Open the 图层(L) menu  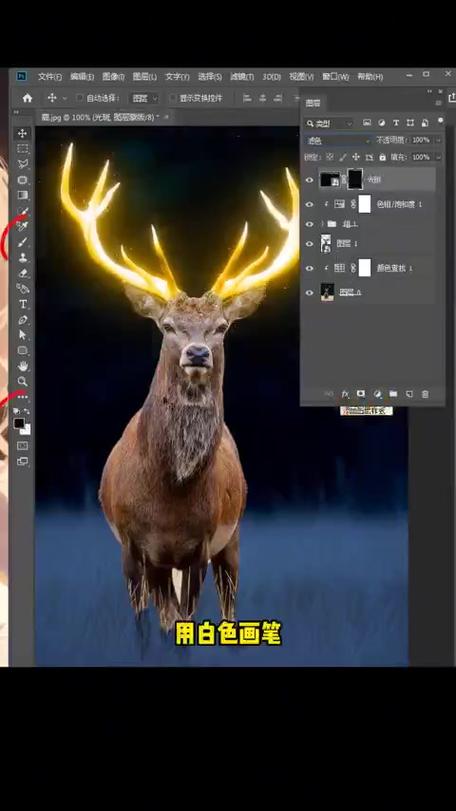pos(145,77)
